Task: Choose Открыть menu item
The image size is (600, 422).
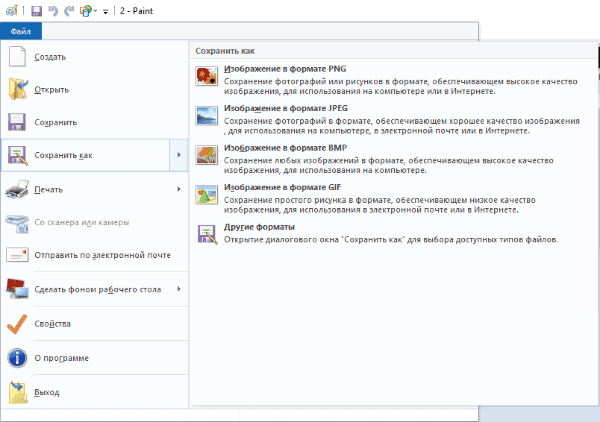Action: 95,90
